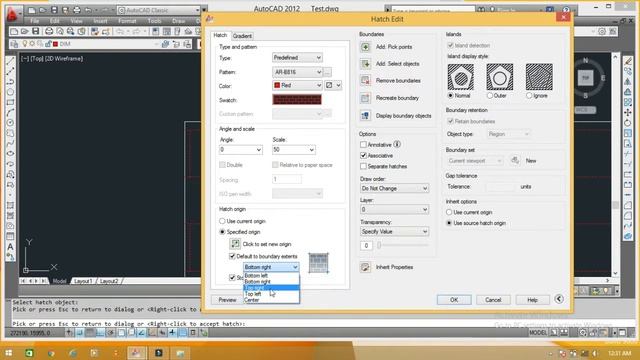Click the Cancel button
This screenshot has width=640, height=360.
(493, 300)
